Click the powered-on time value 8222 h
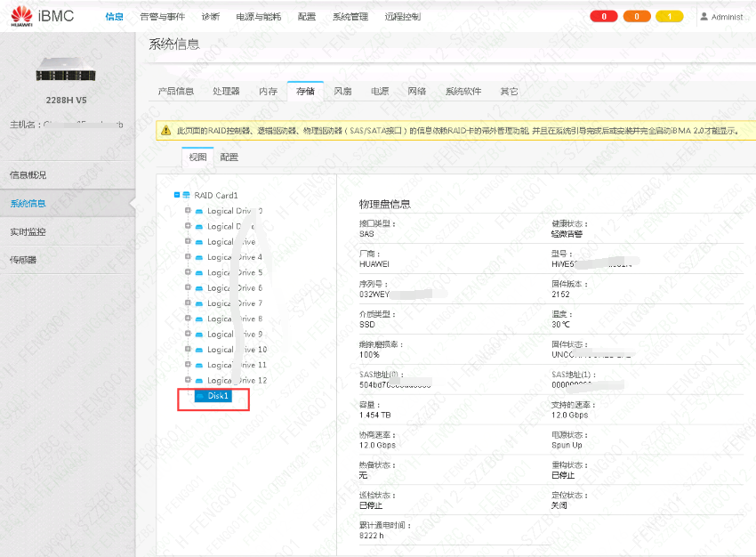The image size is (756, 557). [x=371, y=536]
